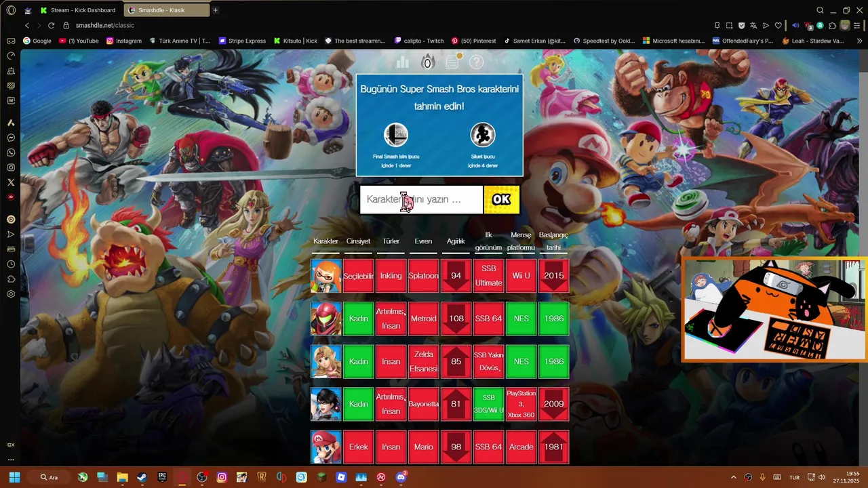The height and width of the screenshot is (488, 868).
Task: Click the pin icon in address bar
Action: point(717,25)
